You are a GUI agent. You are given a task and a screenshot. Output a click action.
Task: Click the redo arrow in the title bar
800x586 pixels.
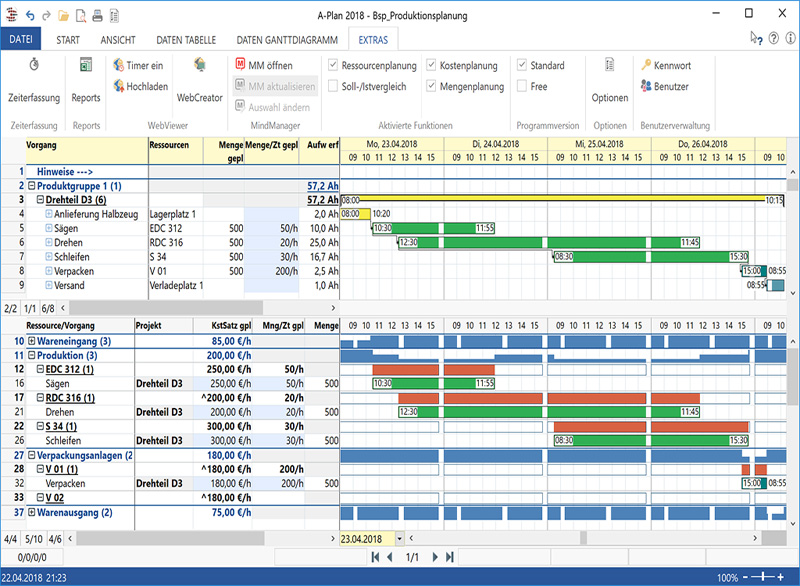click(x=46, y=16)
